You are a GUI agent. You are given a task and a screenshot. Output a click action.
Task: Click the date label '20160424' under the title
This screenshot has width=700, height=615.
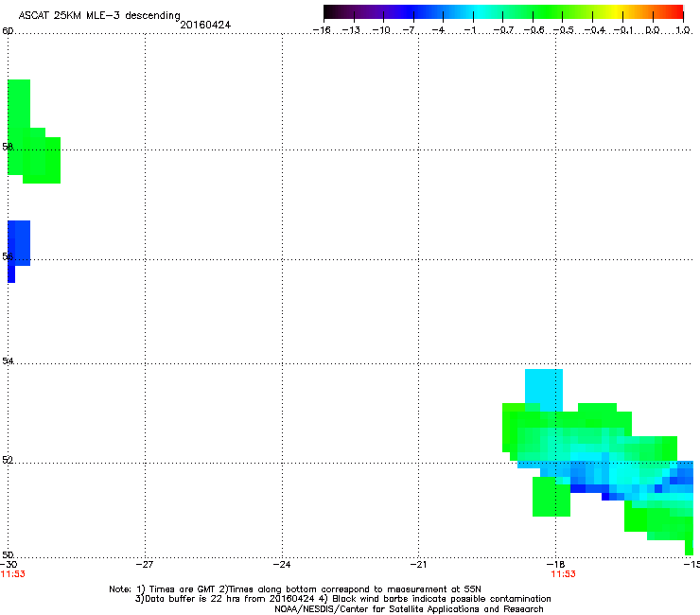pos(205,25)
